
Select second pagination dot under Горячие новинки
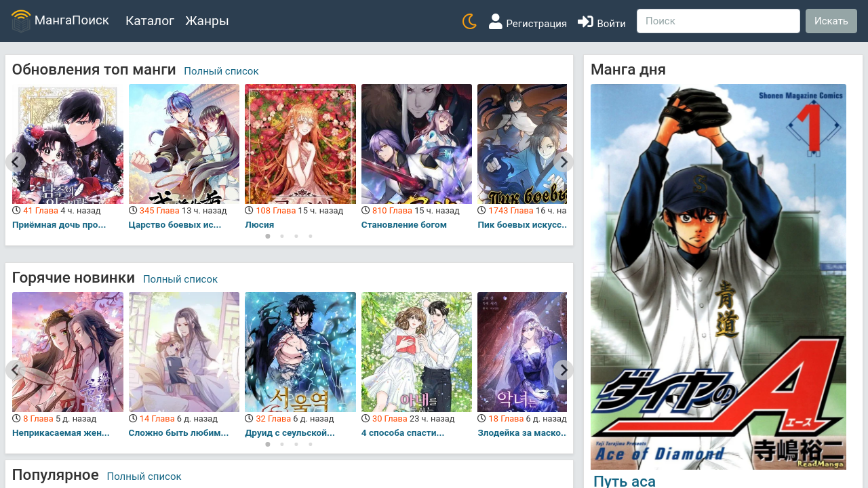(282, 445)
